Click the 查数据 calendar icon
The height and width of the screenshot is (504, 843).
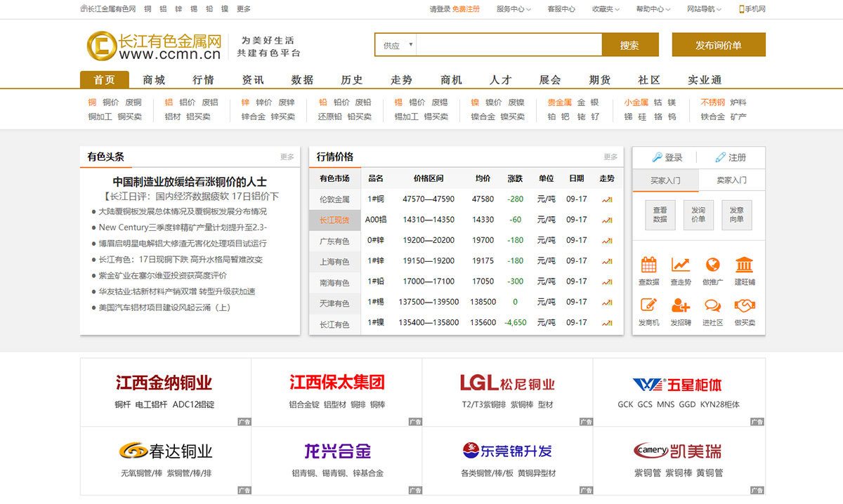[x=649, y=265]
